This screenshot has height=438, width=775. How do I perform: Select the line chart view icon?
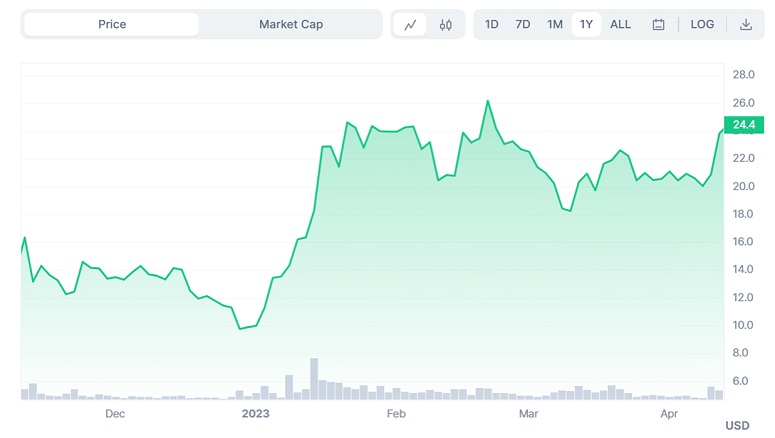410,25
